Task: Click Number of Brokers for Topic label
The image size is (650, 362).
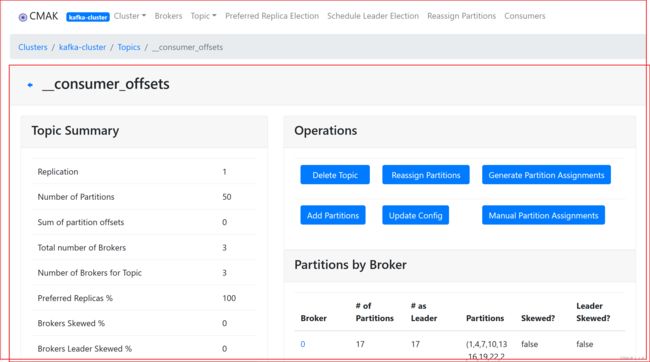Action: click(x=90, y=273)
